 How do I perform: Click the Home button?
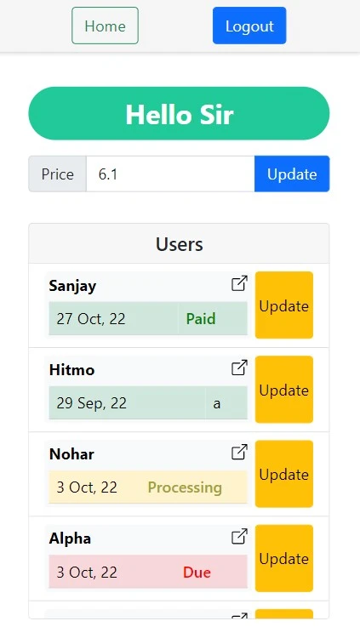pyautogui.click(x=106, y=26)
